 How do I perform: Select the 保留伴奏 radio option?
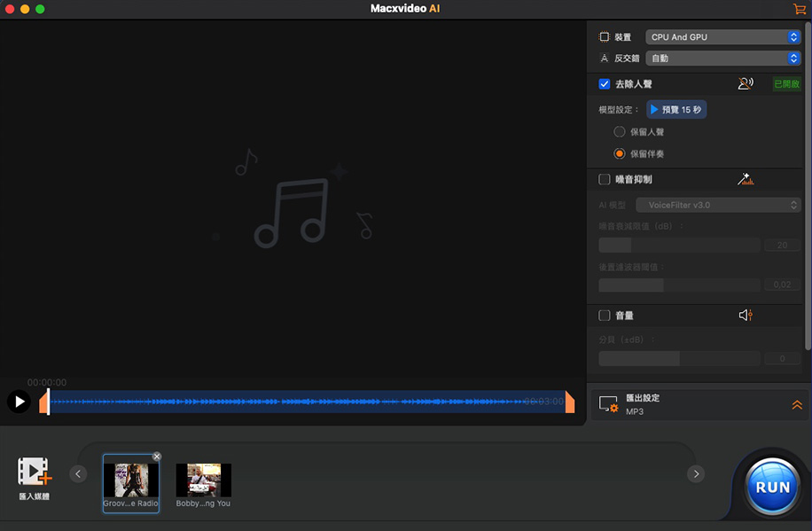click(620, 153)
